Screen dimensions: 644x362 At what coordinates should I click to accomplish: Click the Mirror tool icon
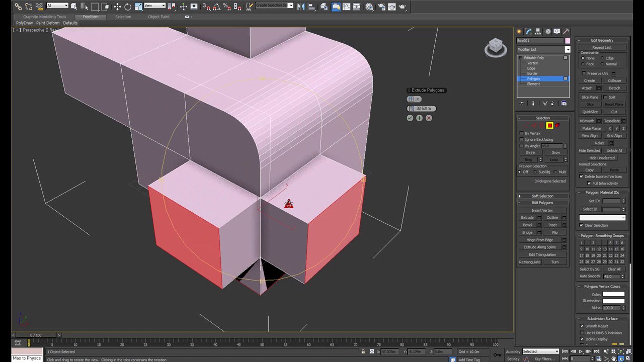301,7
